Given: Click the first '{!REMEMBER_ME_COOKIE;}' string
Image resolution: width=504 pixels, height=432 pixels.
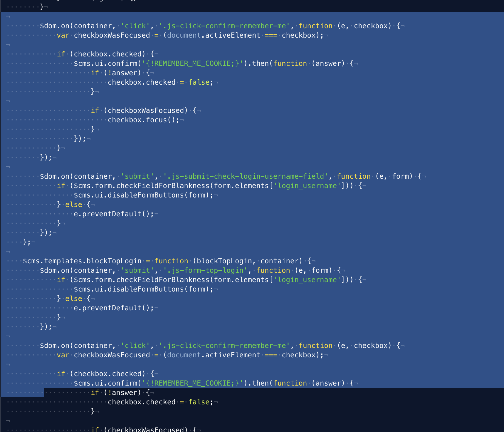Looking at the screenshot, I should pyautogui.click(x=193, y=63).
